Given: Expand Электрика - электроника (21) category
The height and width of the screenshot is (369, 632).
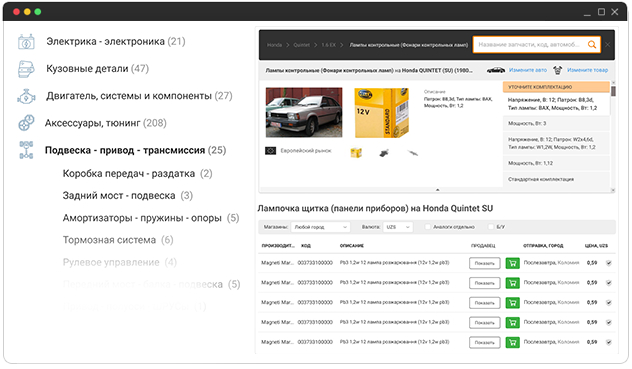Looking at the screenshot, I should (116, 42).
